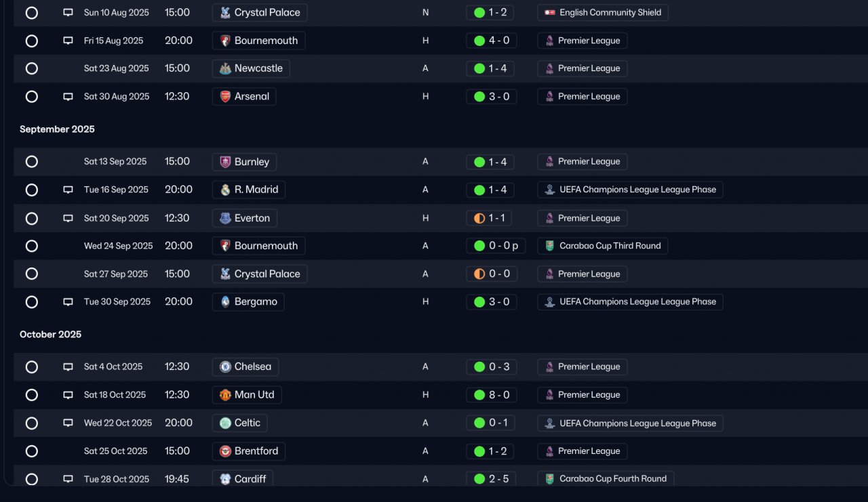Open the Everton team link
The width and height of the screenshot is (868, 502).
pos(245,218)
